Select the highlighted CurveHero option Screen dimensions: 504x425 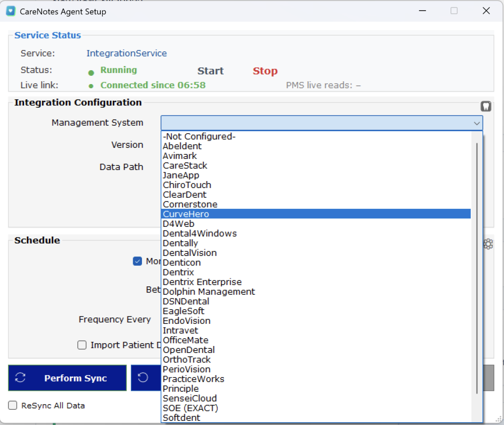[316, 214]
